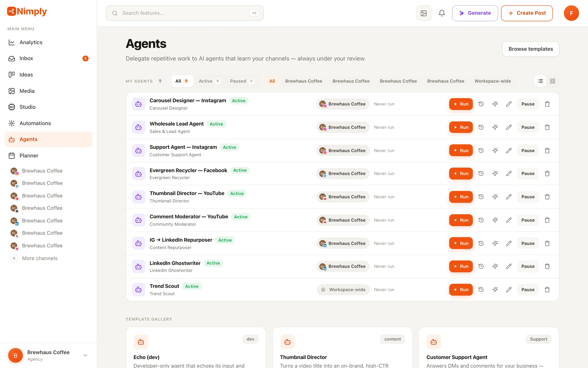Run the LinkedIn Ghostwriter agent
588x368 pixels.
pos(461,266)
